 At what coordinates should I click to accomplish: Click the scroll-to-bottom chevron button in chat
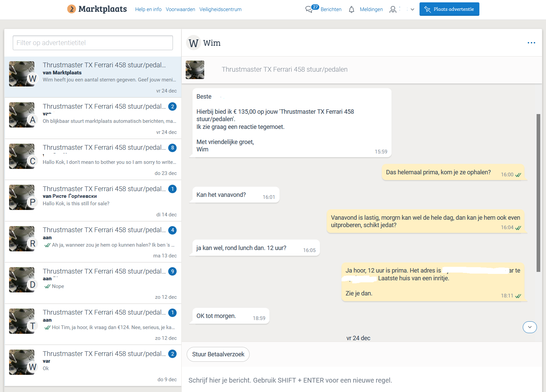pyautogui.click(x=530, y=327)
